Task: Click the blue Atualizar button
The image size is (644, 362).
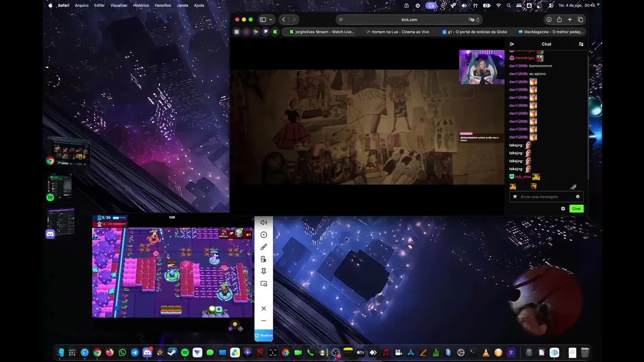Action: 264,335
